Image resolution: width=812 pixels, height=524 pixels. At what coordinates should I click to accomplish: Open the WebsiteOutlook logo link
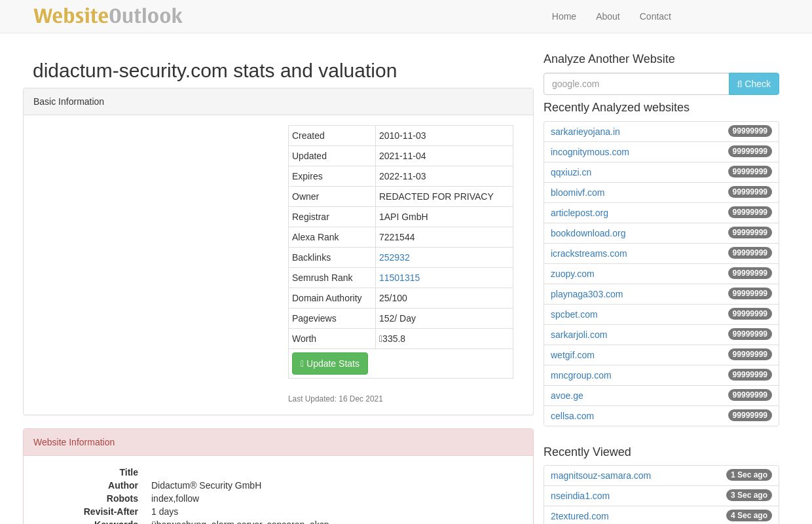point(108,16)
